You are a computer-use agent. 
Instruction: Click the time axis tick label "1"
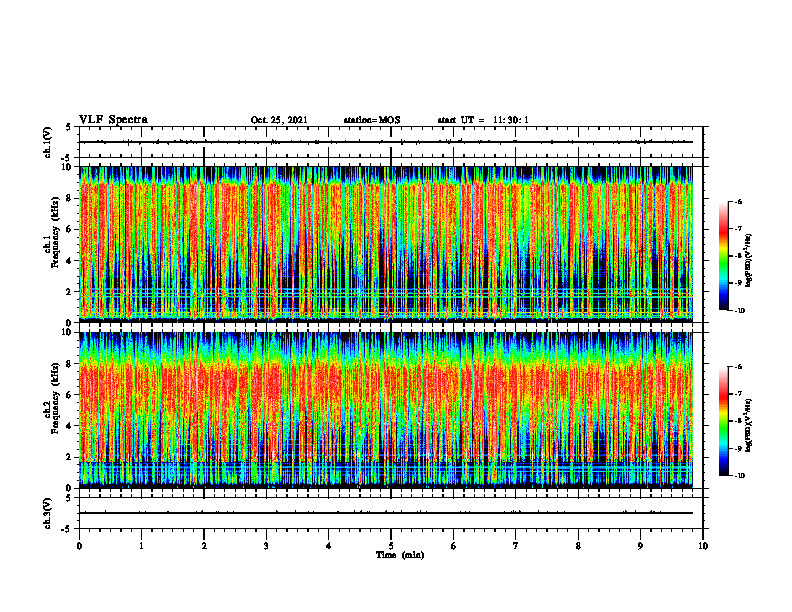click(141, 546)
